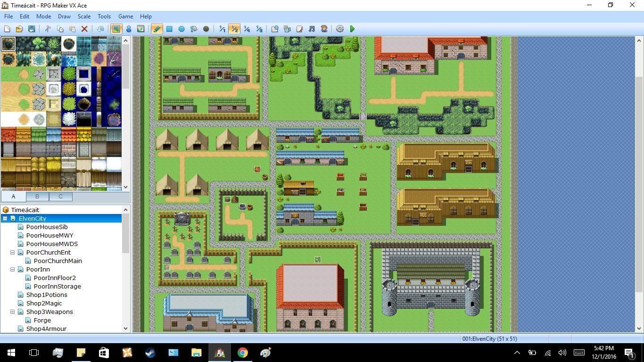Open the Draw menu
Image resolution: width=644 pixels, height=362 pixels.
pyautogui.click(x=64, y=16)
